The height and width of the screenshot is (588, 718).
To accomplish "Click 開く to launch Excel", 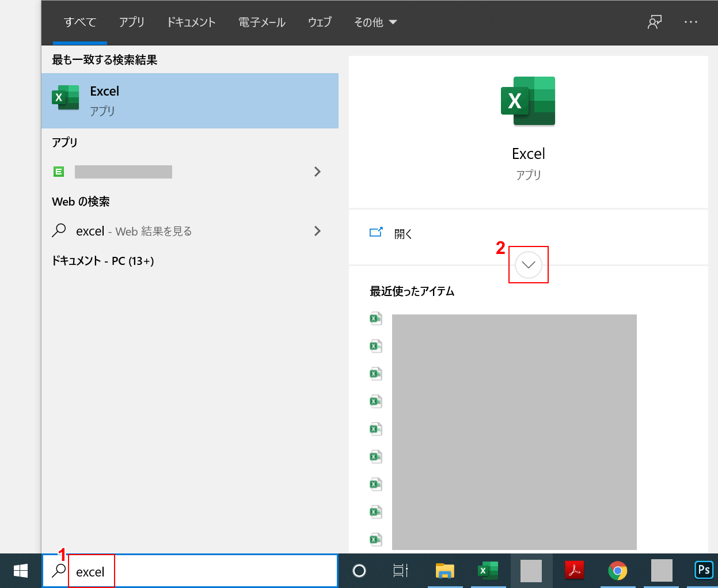I will point(402,233).
